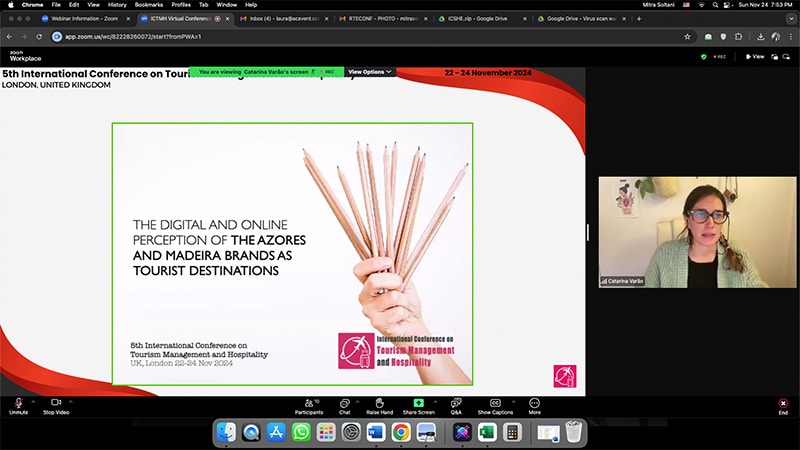Viewport: 800px width, 450px height.
Task: Open the Participants panel
Action: coord(309,403)
